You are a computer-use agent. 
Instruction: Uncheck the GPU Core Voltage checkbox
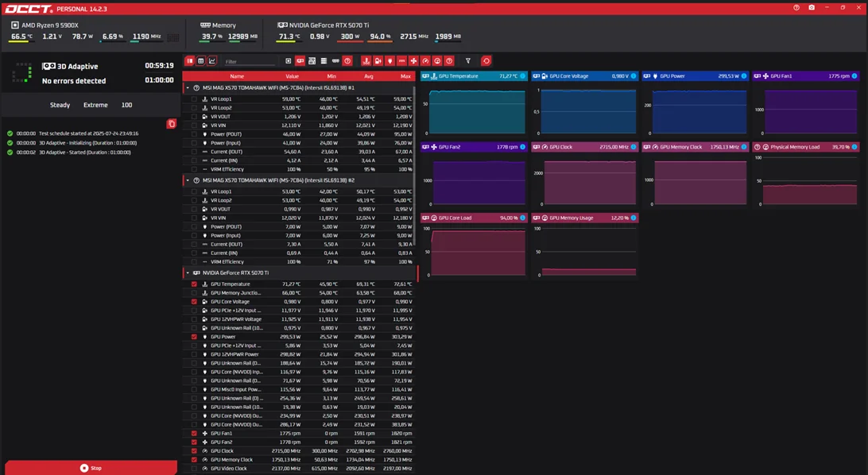194,302
